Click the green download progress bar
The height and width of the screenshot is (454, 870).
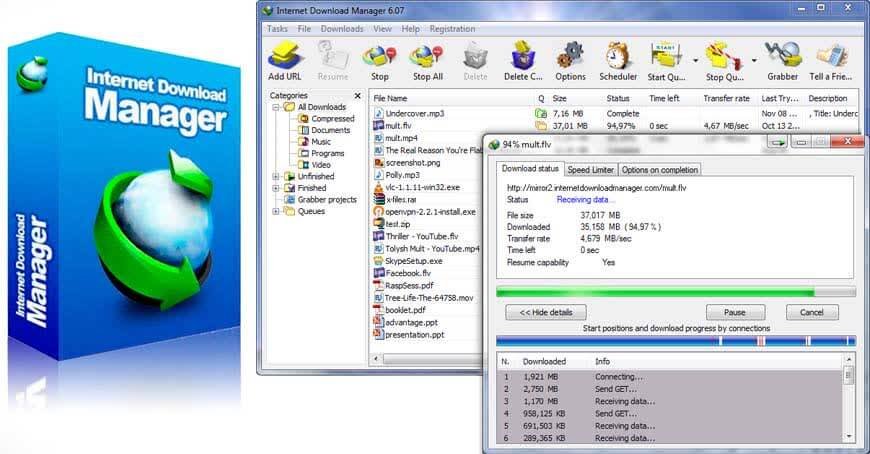(676, 292)
